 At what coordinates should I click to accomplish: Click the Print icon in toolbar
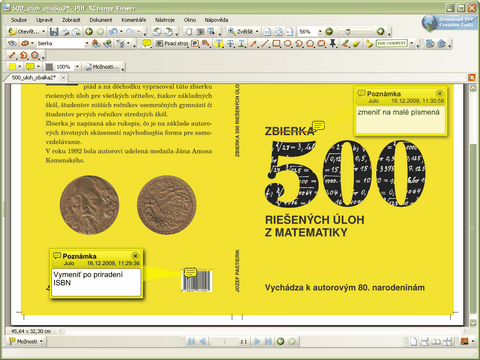pos(65,32)
